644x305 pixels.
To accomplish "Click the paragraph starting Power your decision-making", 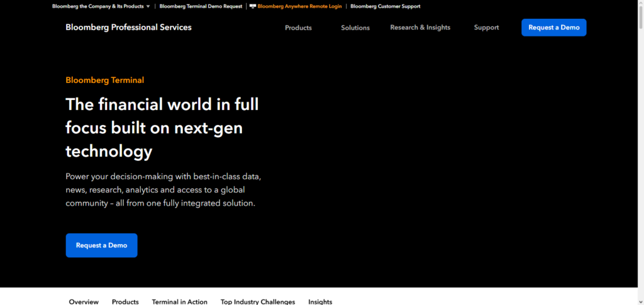I will coord(164,190).
